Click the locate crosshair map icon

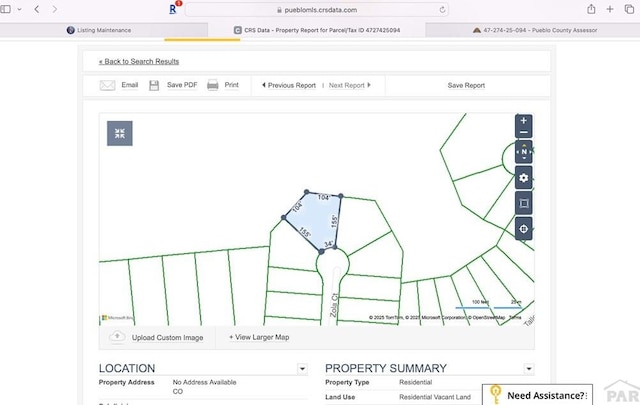(524, 229)
